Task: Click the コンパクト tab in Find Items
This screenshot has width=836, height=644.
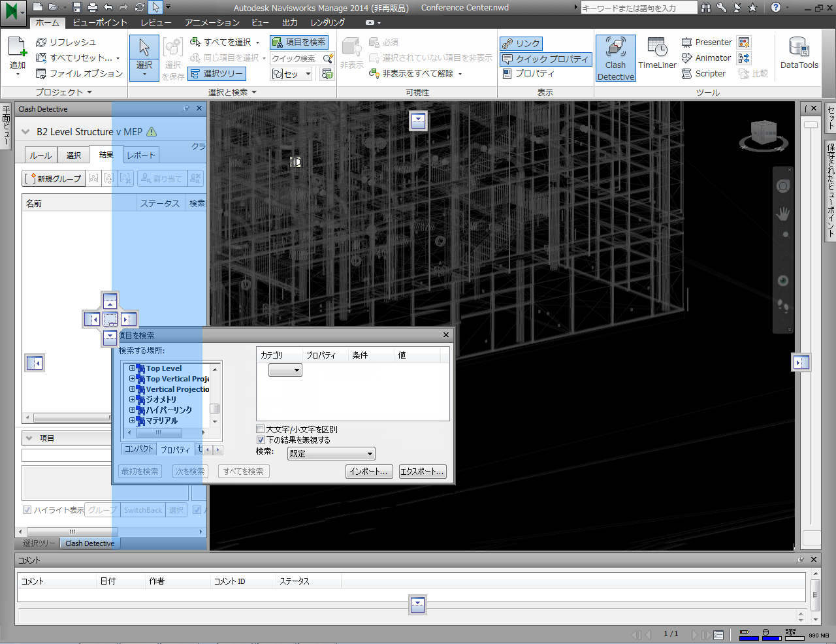Action: (139, 449)
